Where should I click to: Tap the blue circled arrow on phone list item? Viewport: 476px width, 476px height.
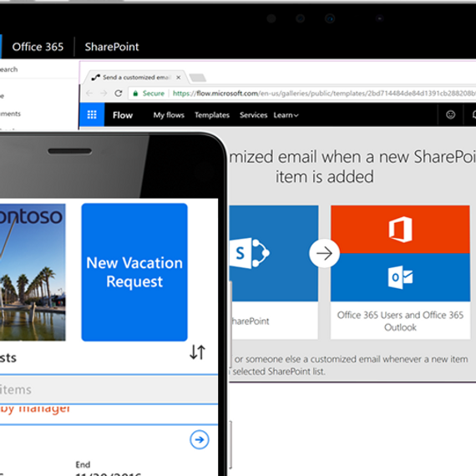pyautogui.click(x=200, y=439)
